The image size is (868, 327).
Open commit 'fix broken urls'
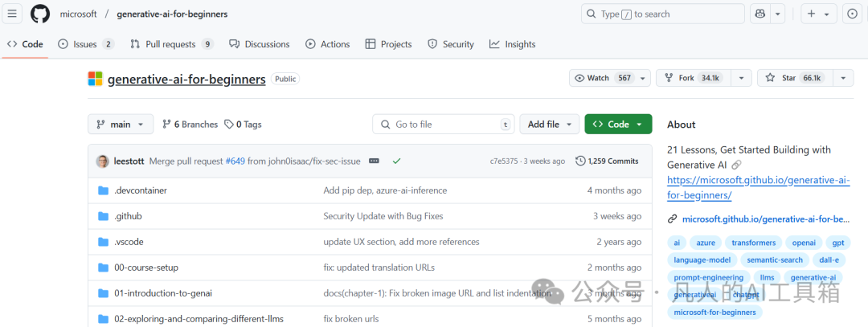pos(351,319)
